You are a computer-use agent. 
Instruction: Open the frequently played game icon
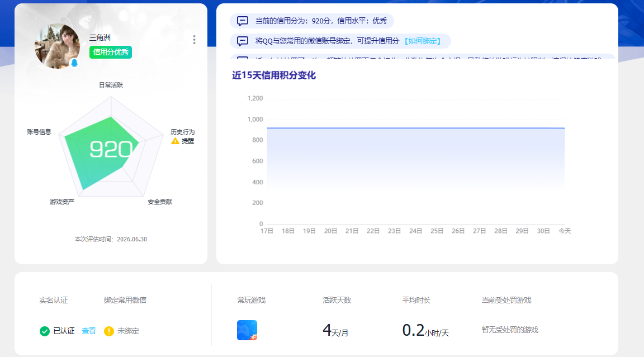(x=247, y=330)
